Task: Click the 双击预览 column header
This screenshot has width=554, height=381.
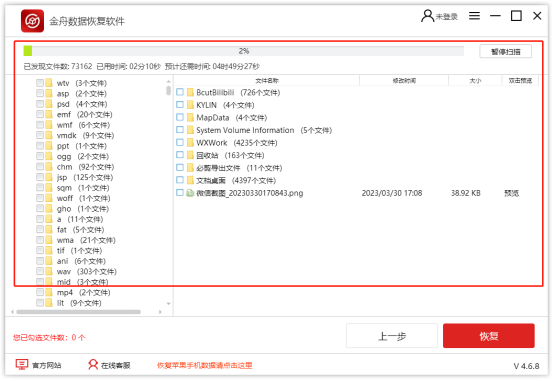Action: point(520,81)
